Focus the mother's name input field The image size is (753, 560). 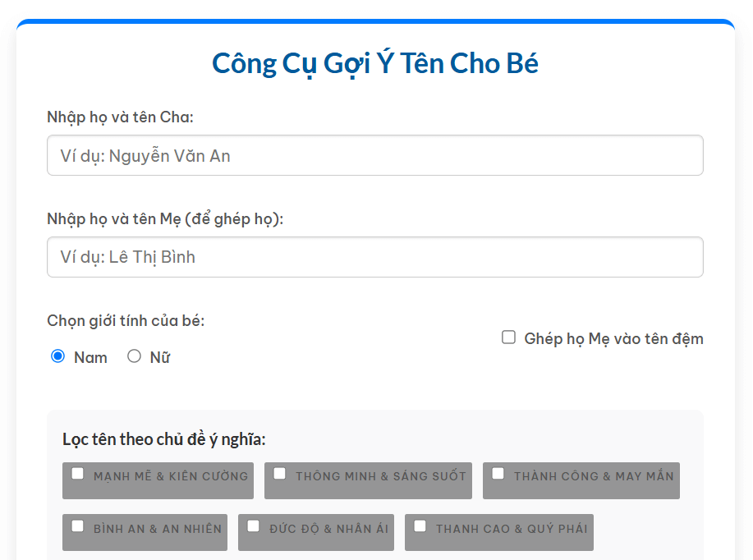[374, 257]
